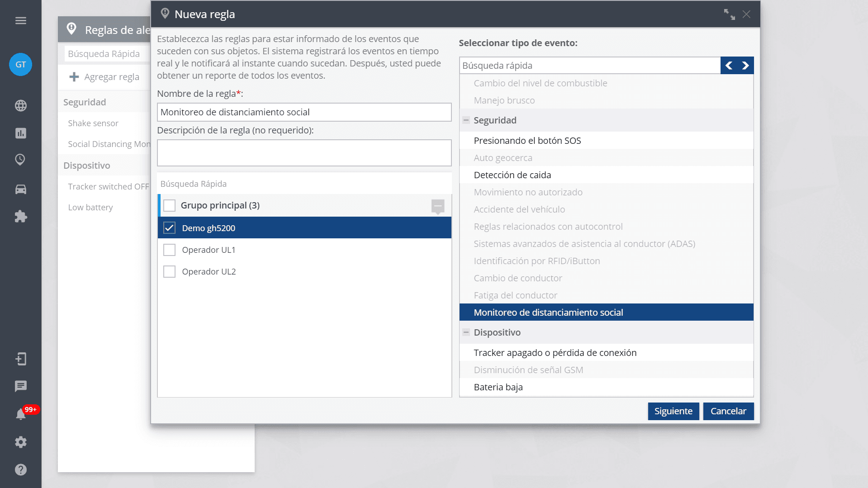Viewport: 868px width, 488px height.
Task: Open the hamburger menu in sidebar
Action: tap(21, 21)
